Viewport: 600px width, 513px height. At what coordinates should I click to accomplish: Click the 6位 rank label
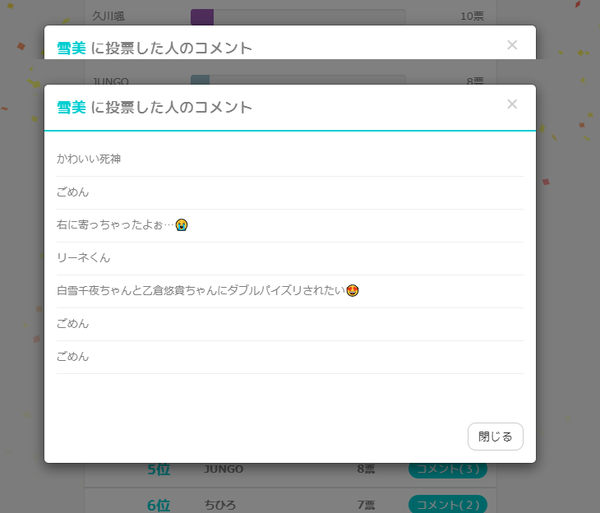(159, 505)
